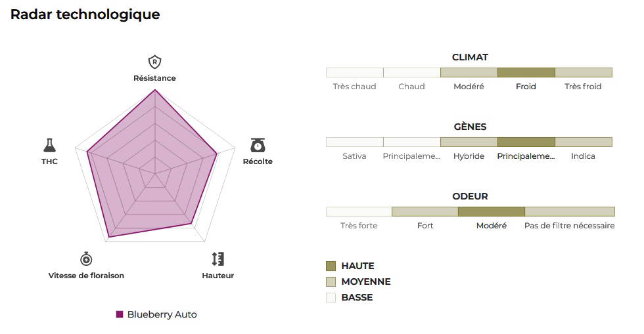Click the Très froid climate segment
The width and height of the screenshot is (644, 334).
(583, 72)
